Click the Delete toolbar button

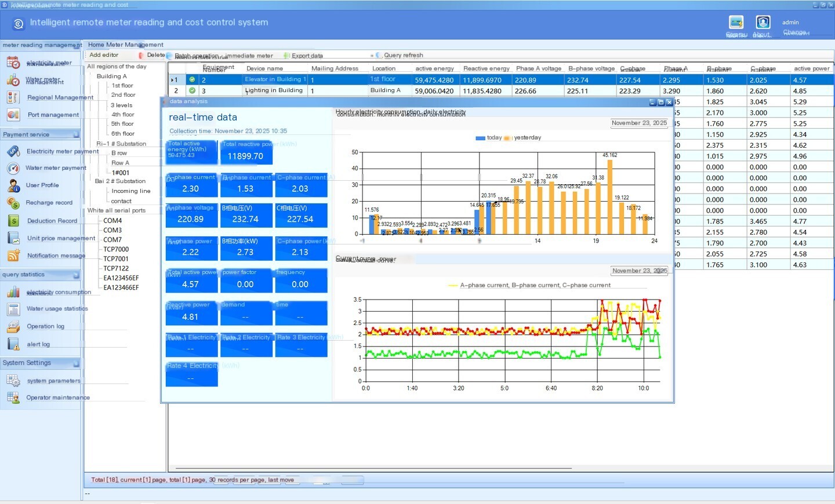click(152, 55)
